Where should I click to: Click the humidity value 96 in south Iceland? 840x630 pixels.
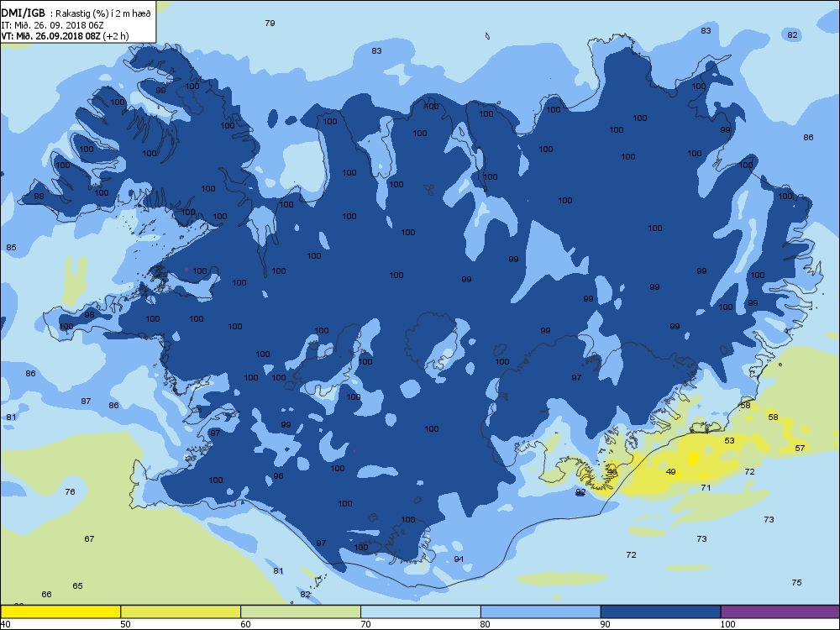click(278, 476)
